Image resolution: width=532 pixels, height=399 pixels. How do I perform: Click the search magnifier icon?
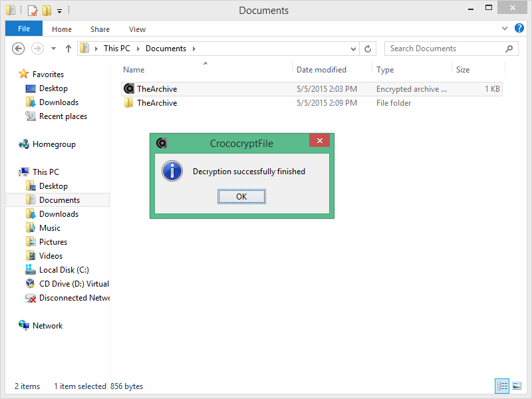pos(509,49)
